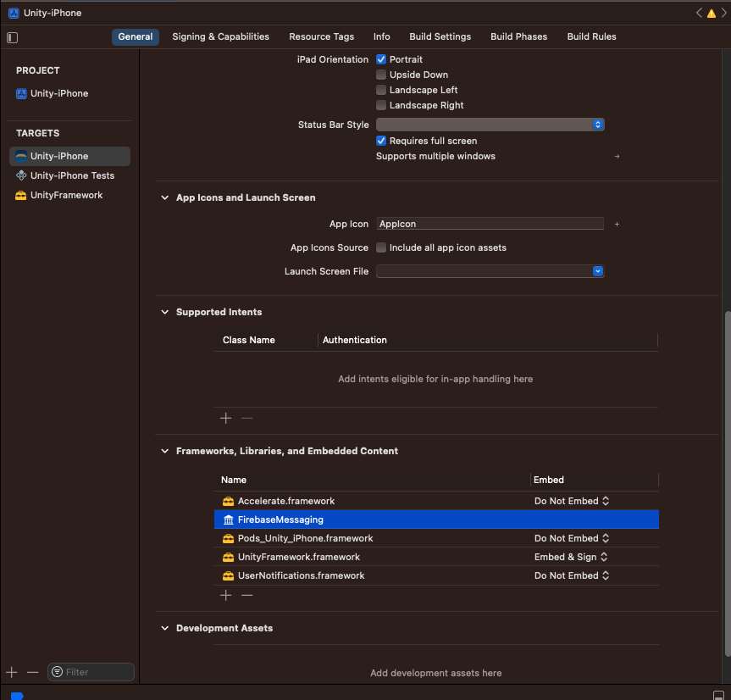
Task: Click plus icon beside App Icon field
Action: click(617, 225)
